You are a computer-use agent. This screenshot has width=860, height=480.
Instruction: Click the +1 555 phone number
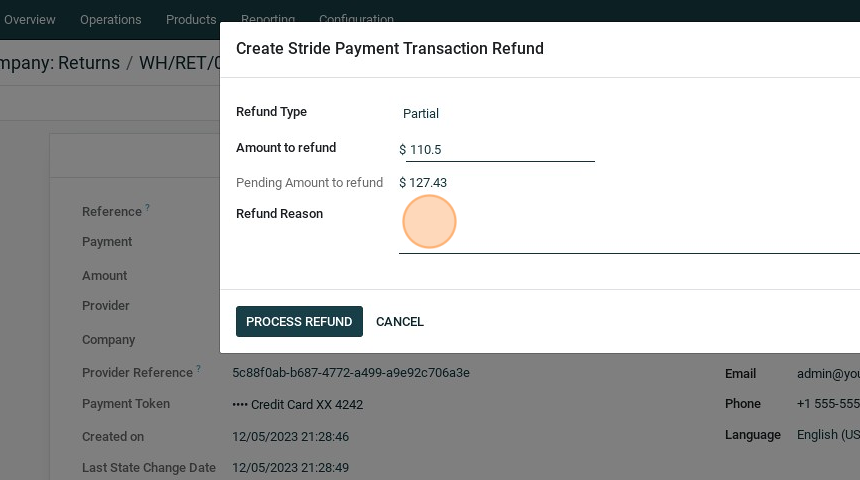pos(828,404)
